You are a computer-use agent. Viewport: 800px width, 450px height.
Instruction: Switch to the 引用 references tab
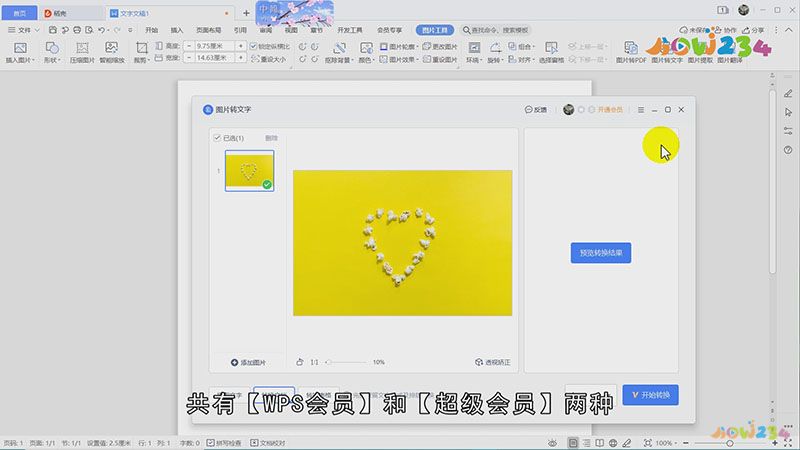(240, 30)
